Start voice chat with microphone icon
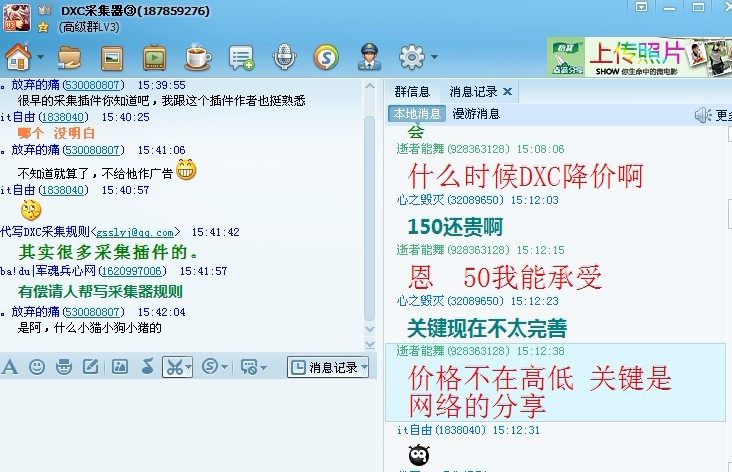Screen dimensions: 732x472 (284, 57)
